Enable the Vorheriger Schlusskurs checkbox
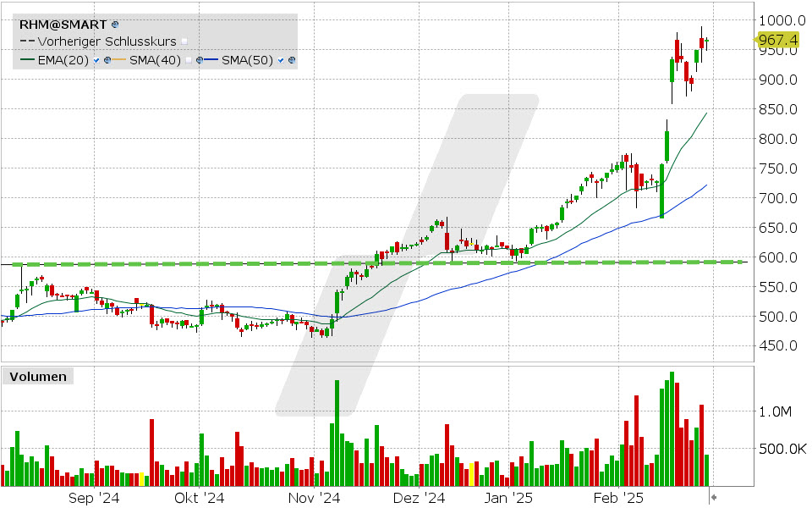Screen dimensions: 812x508 click(x=184, y=41)
